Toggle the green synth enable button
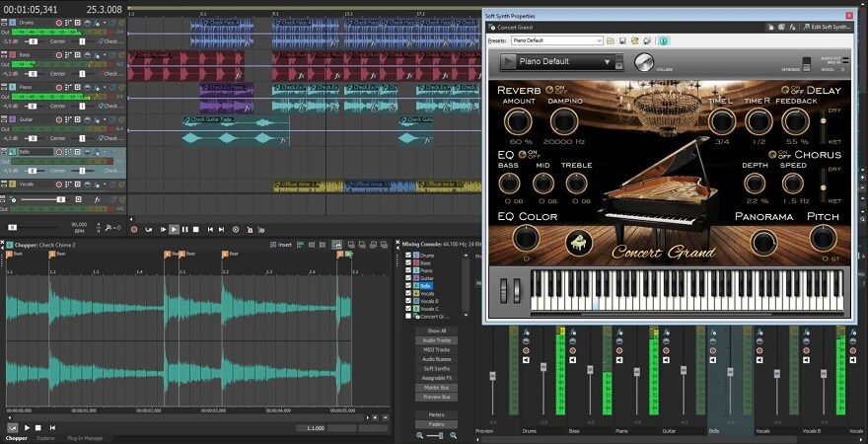 663,40
